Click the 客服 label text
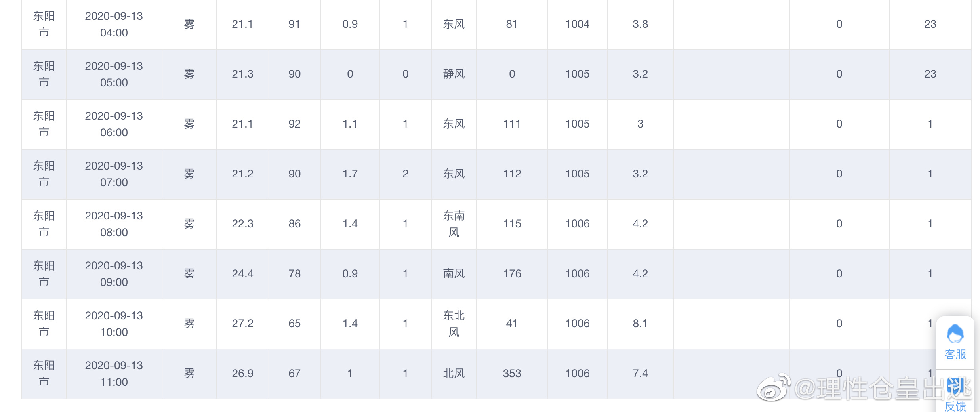 955,354
